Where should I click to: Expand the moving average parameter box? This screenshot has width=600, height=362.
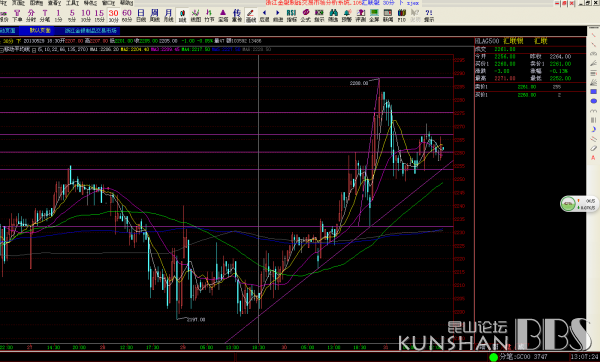tap(34, 50)
